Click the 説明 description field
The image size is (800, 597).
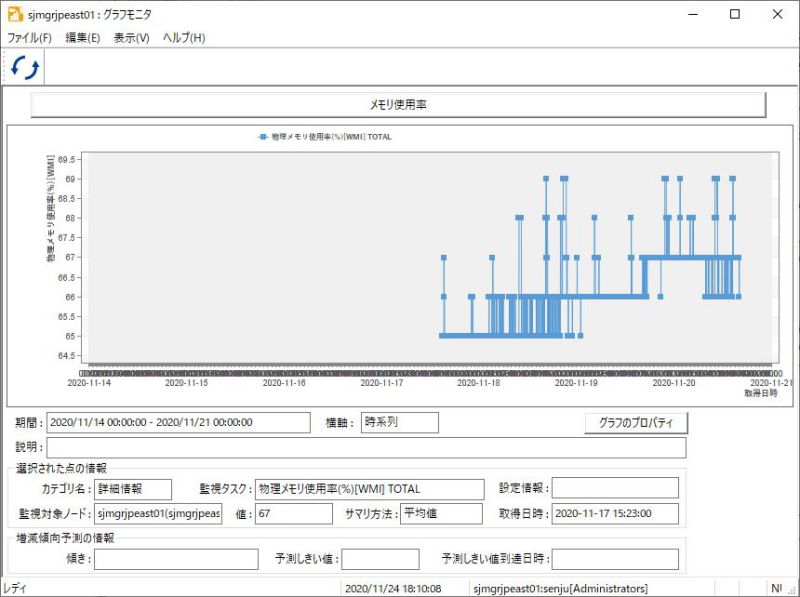click(x=366, y=447)
